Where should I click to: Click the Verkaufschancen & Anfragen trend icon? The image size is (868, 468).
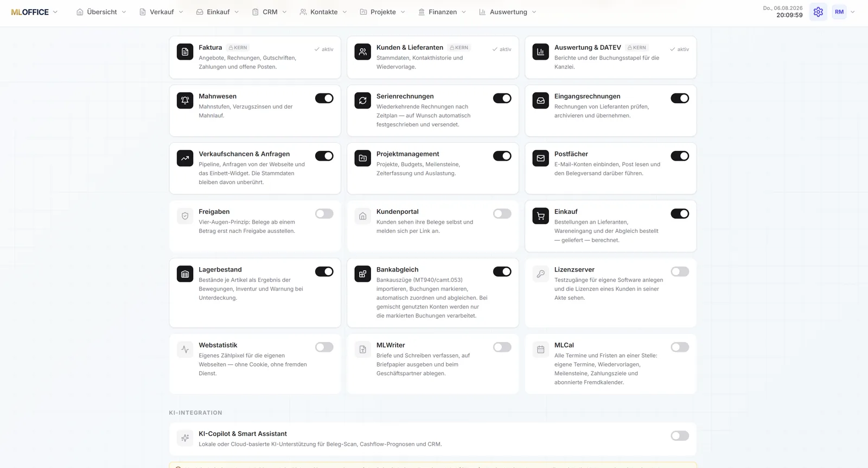[185, 158]
